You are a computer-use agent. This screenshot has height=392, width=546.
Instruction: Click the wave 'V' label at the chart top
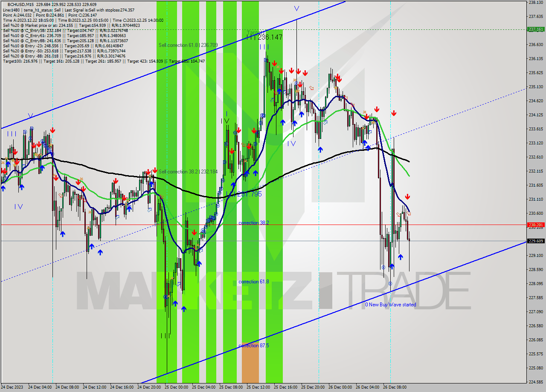[x=296, y=9]
